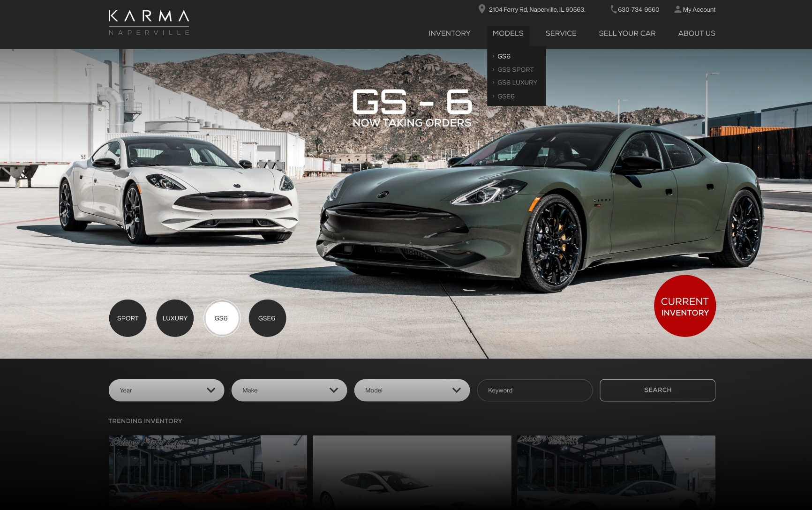The width and height of the screenshot is (812, 510).
Task: Open the About Us menu
Action: click(696, 33)
